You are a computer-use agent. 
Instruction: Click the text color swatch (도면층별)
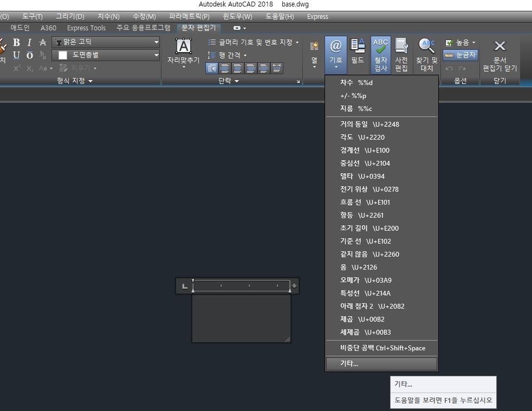click(61, 55)
